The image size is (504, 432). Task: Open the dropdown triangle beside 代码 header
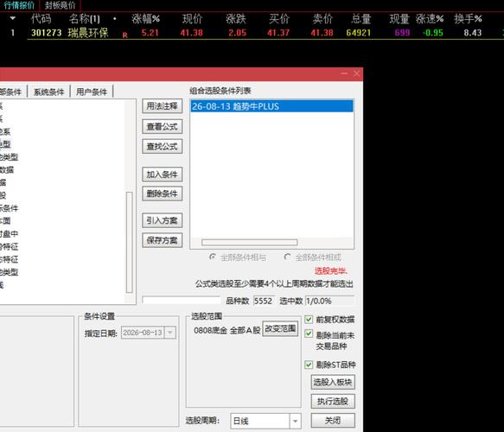click(x=13, y=18)
